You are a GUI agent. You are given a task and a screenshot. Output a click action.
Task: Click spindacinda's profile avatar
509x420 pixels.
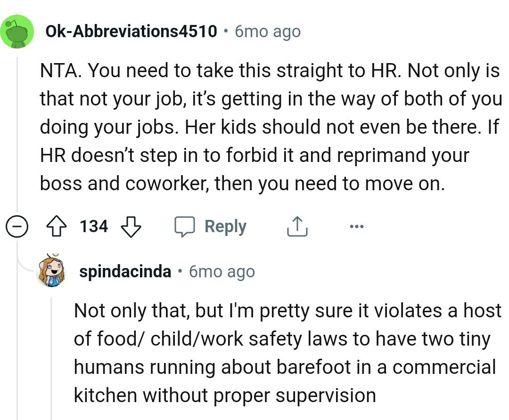(52, 271)
